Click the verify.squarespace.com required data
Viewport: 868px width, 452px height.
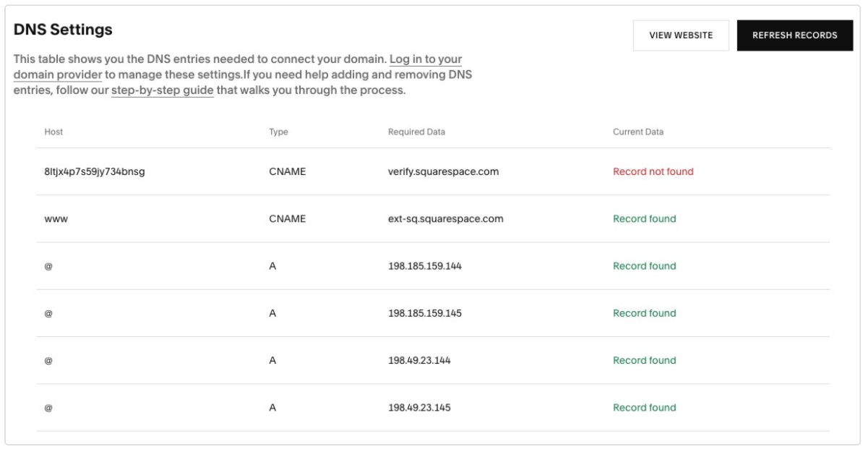pyautogui.click(x=443, y=172)
